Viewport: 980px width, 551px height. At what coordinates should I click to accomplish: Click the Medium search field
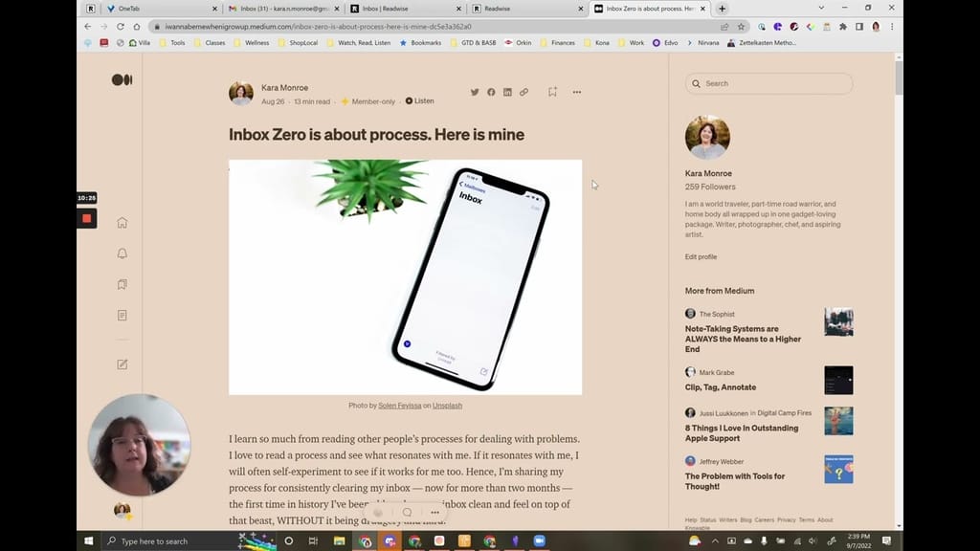pyautogui.click(x=770, y=84)
